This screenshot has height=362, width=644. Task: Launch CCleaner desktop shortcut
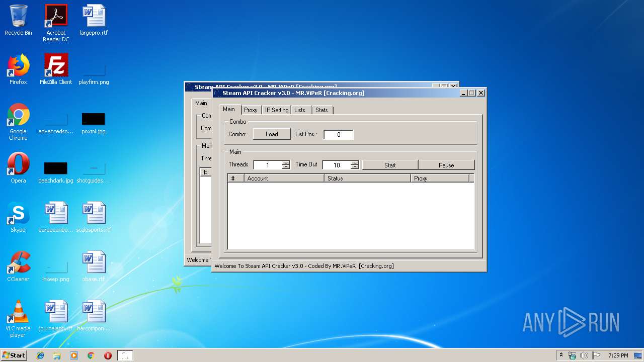(x=18, y=266)
